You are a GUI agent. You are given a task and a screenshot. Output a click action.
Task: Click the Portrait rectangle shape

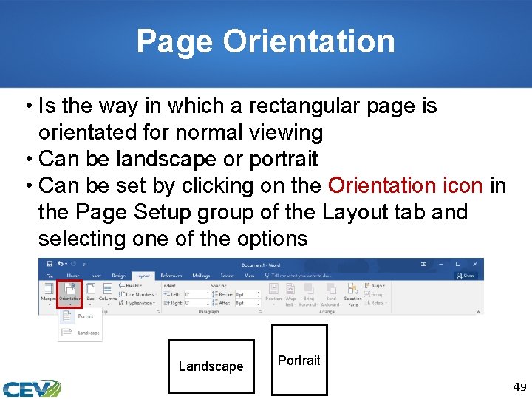click(x=299, y=360)
